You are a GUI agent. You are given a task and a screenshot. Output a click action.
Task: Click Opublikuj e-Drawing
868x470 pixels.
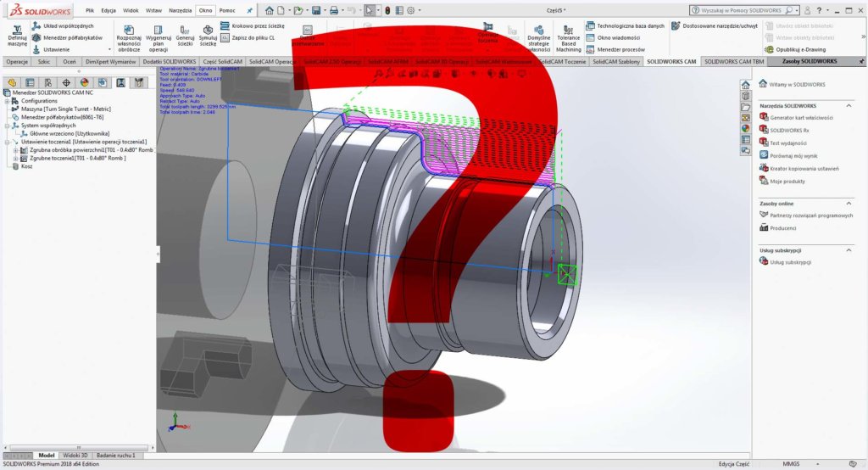tap(795, 49)
